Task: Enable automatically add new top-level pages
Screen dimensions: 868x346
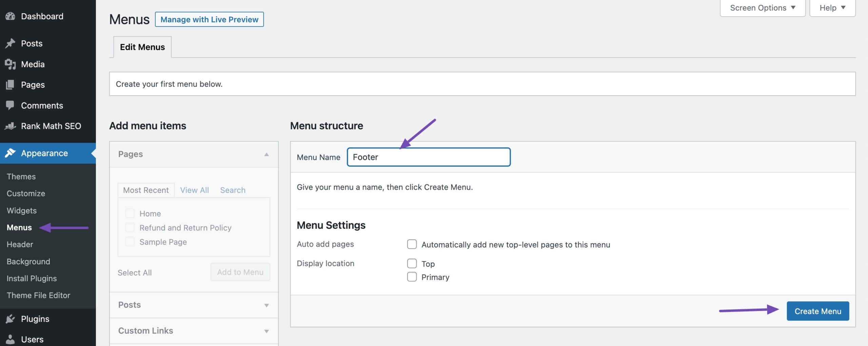Action: 412,244
